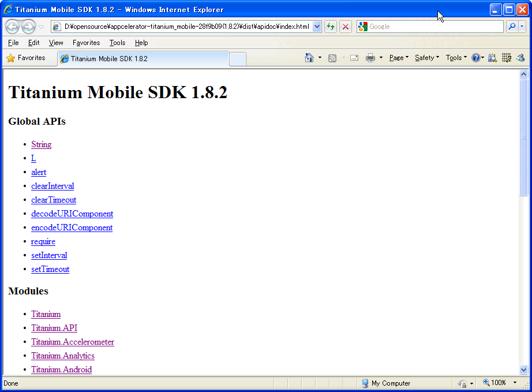Open the Titanium.API link

coord(54,328)
